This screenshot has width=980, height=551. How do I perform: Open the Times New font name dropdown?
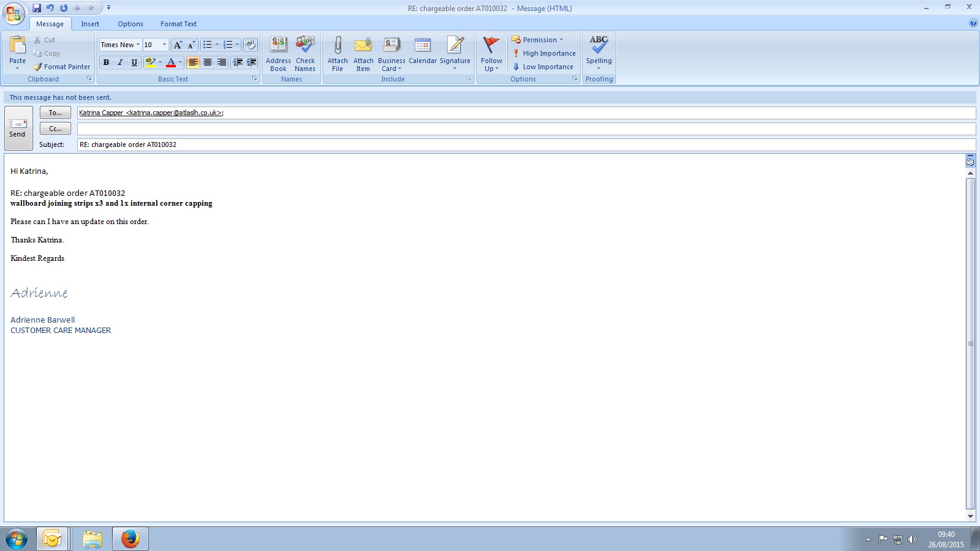(138, 45)
